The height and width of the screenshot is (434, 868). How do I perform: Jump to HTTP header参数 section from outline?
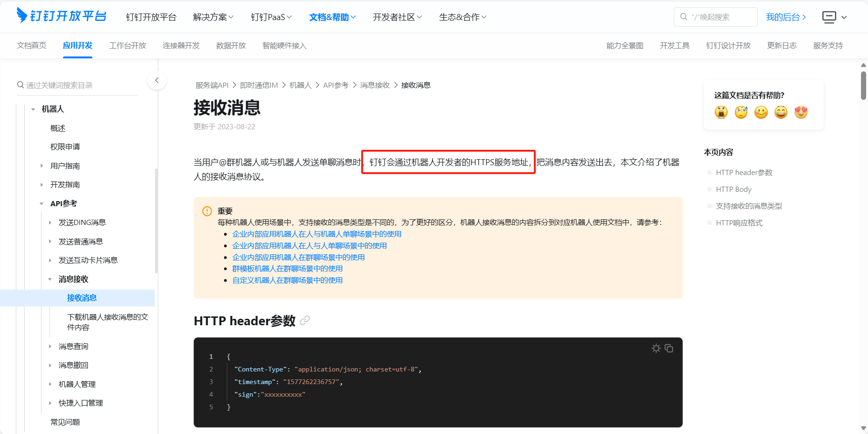pos(744,173)
